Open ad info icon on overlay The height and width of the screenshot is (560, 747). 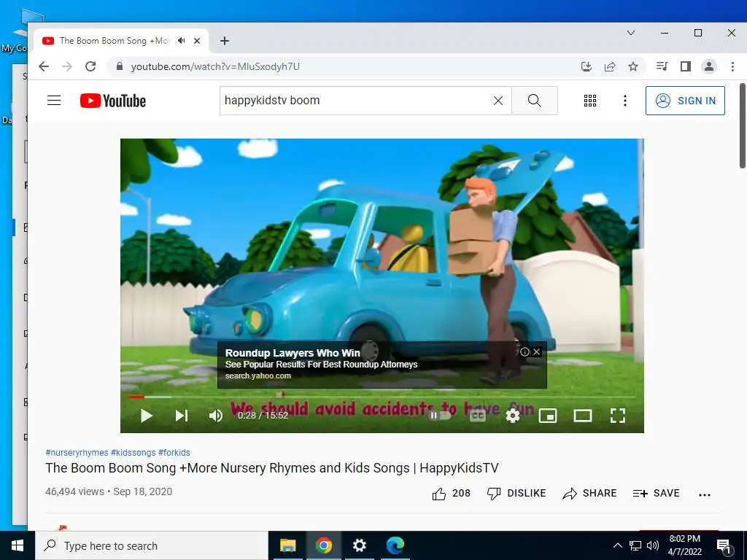[525, 352]
